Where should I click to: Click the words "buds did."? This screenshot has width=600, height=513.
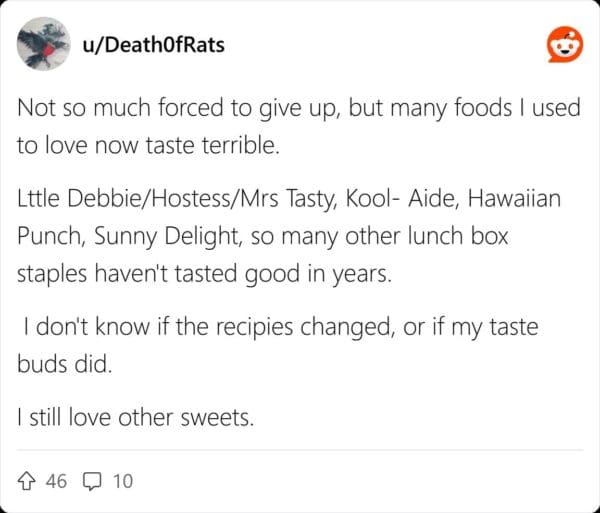tap(64, 363)
